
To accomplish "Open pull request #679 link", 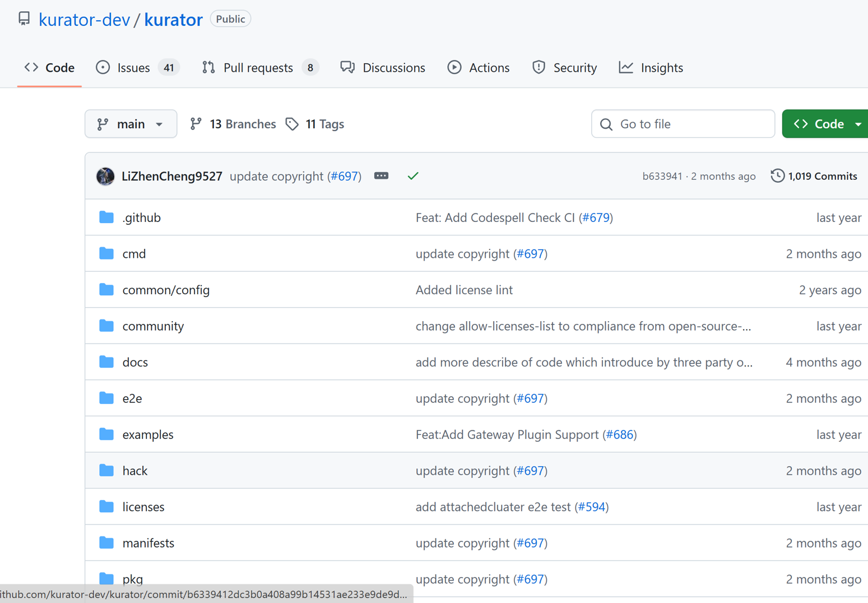I will point(596,217).
